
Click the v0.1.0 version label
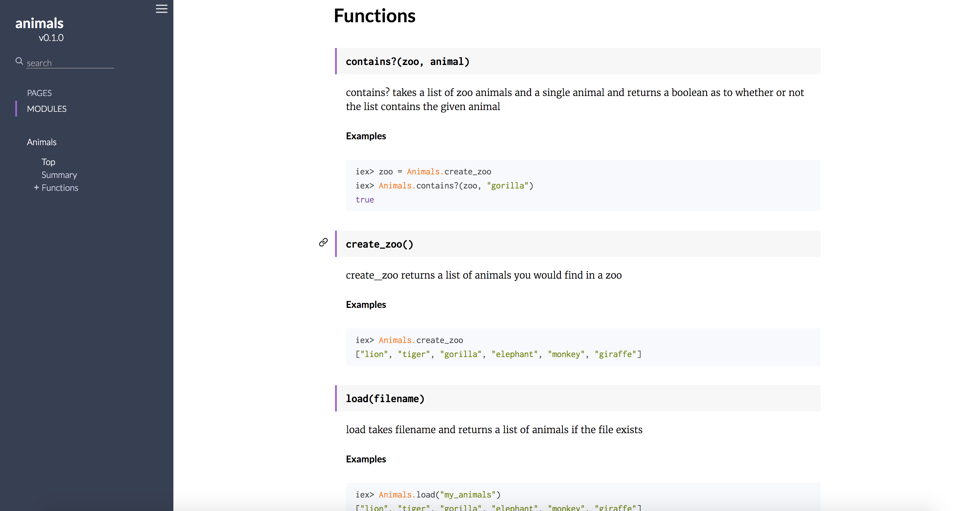pyautogui.click(x=51, y=38)
